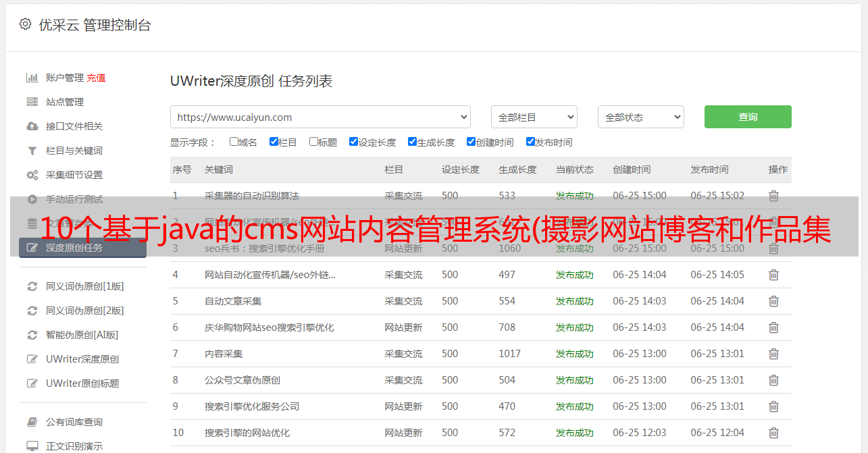Click the server icon for 站点管理
Image resolution: width=868 pixels, height=453 pixels.
click(32, 102)
